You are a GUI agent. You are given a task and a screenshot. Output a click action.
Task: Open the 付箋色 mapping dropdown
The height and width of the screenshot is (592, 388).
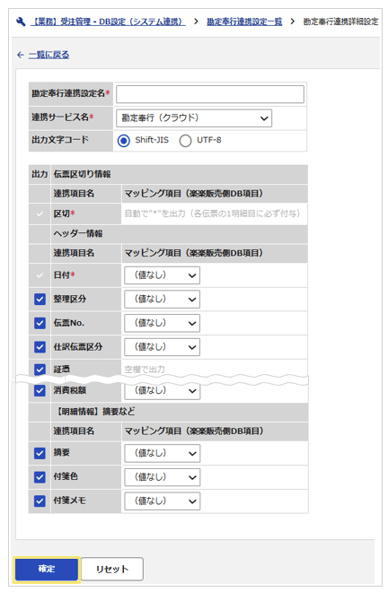pyautogui.click(x=162, y=477)
